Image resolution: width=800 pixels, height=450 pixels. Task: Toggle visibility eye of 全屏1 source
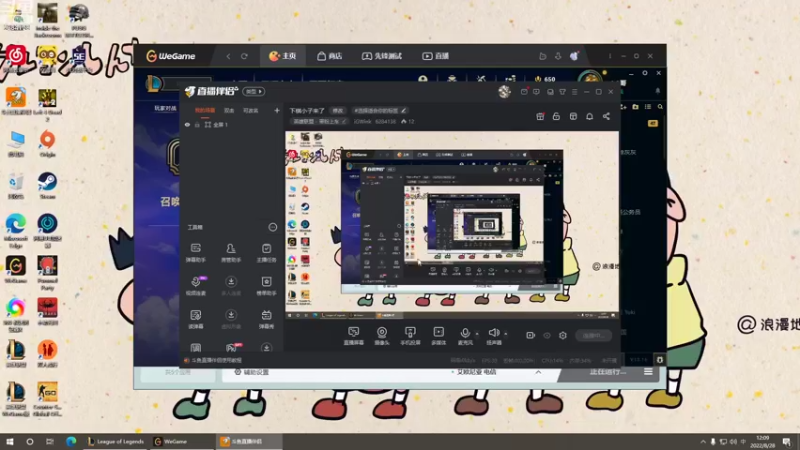187,124
